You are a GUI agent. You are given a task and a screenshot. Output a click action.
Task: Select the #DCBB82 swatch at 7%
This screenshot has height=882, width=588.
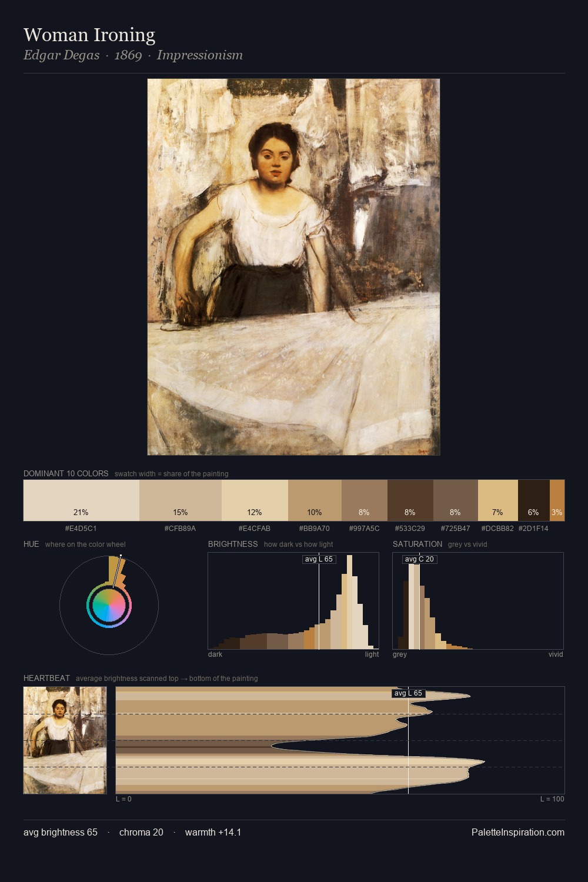click(498, 500)
